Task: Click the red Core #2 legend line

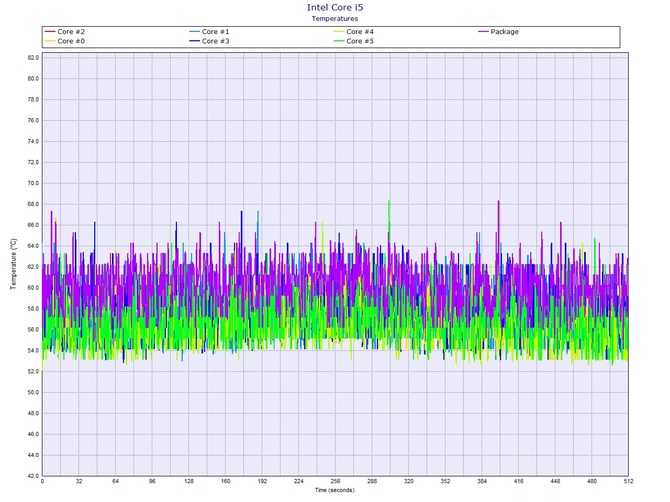Action: coord(50,32)
